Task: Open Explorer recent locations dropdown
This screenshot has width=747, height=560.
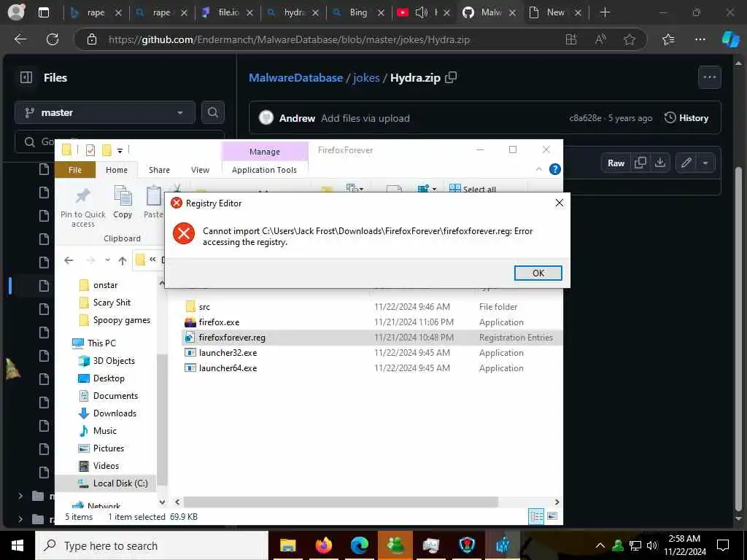Action: [108, 260]
